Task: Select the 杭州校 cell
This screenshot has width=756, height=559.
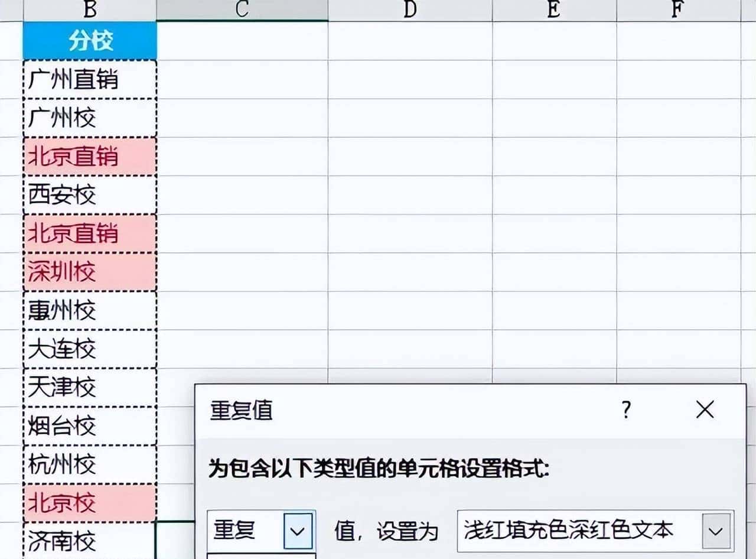Action: [x=89, y=464]
